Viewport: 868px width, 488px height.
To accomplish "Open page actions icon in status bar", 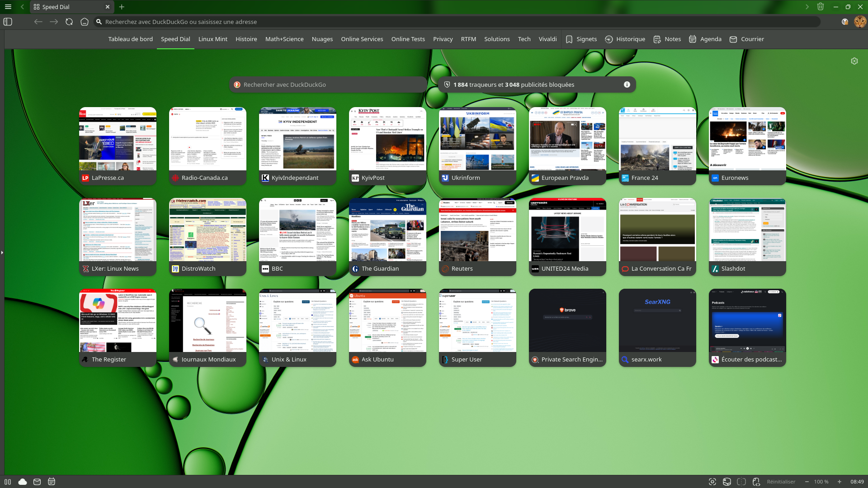I will pos(756,482).
